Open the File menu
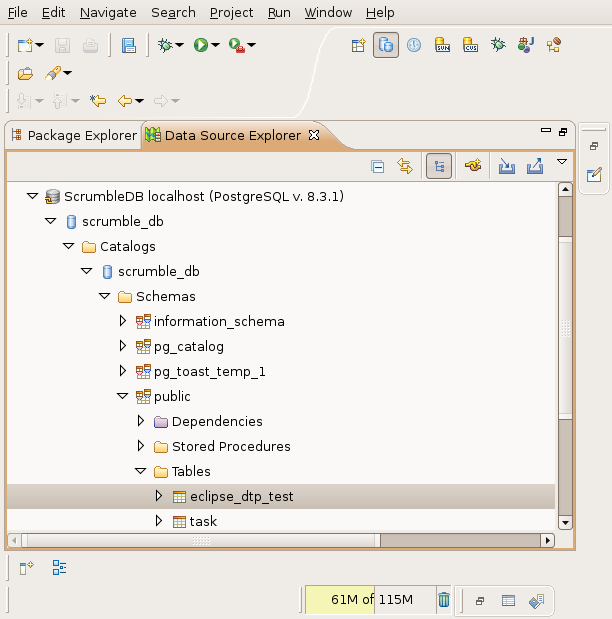 18,13
